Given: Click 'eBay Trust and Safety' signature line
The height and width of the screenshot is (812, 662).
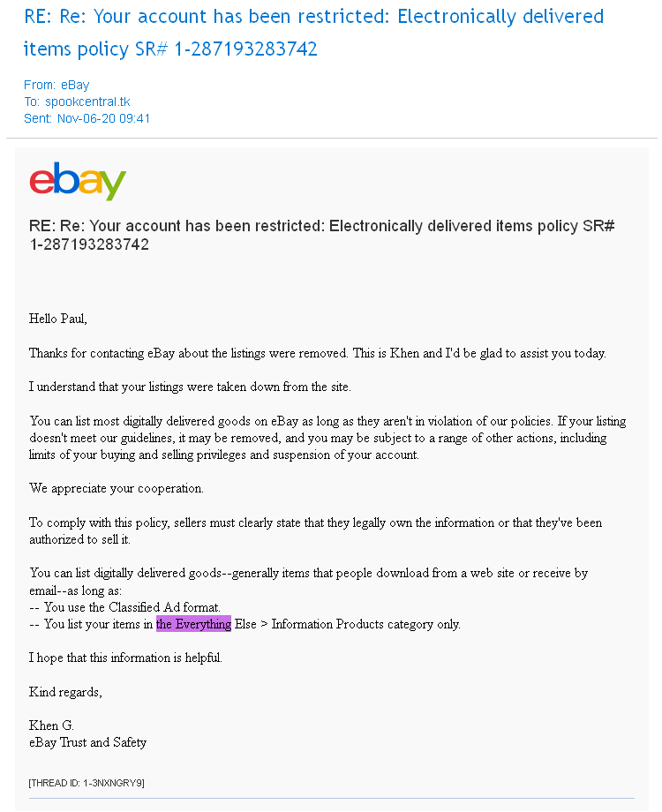Looking at the screenshot, I should 87,742.
